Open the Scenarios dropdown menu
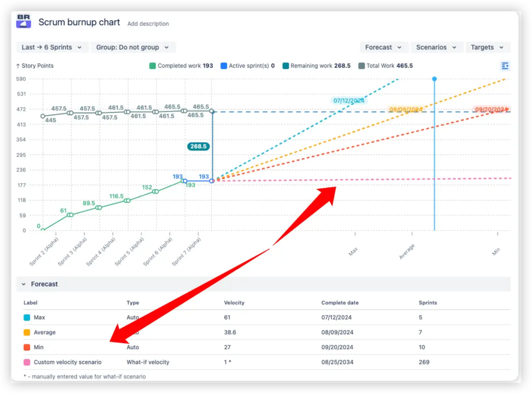This screenshot has height=394, width=532. 436,47
